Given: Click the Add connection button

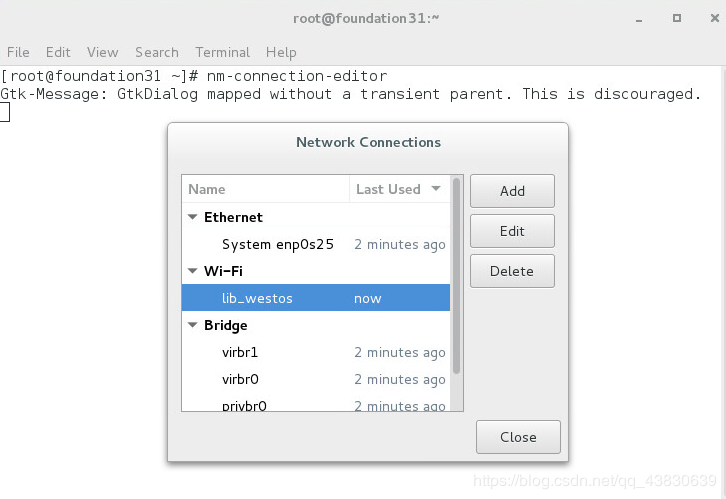Looking at the screenshot, I should 512,191.
